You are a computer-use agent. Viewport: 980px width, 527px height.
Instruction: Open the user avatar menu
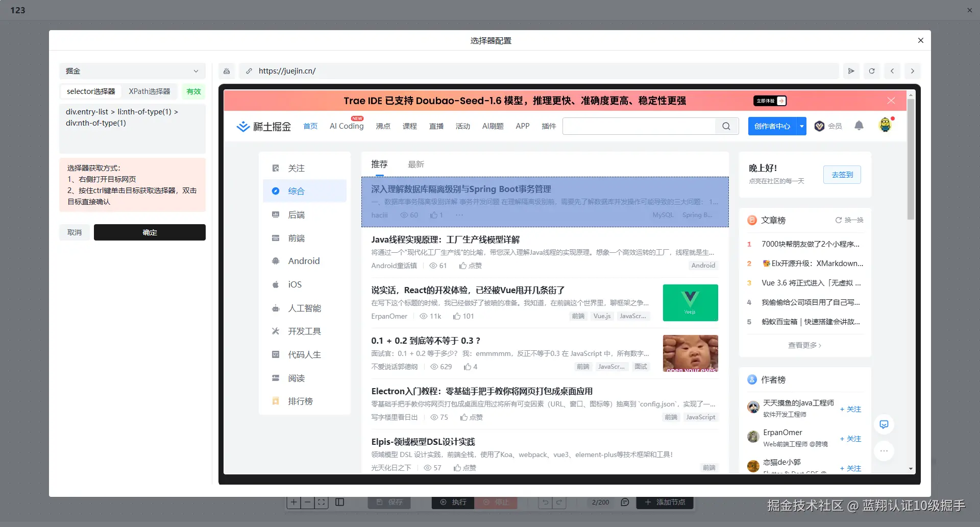[885, 125]
